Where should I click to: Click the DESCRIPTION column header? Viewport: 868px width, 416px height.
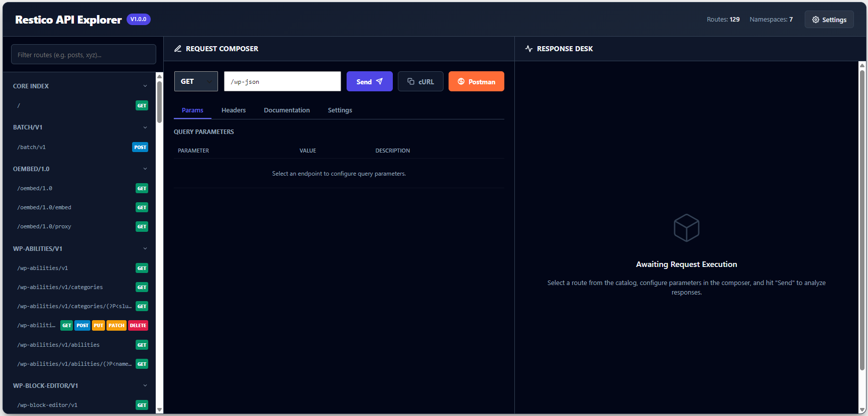click(392, 151)
